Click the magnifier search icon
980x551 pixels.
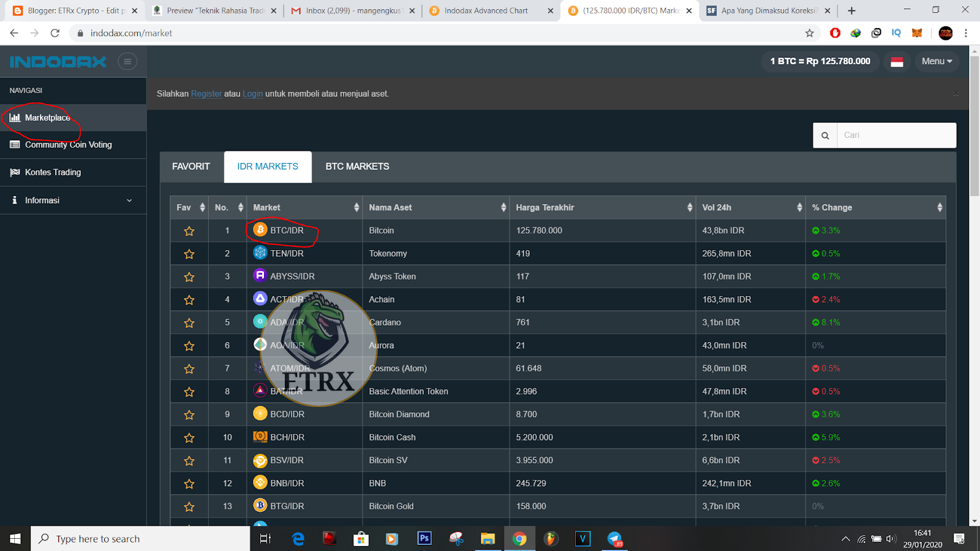(825, 135)
